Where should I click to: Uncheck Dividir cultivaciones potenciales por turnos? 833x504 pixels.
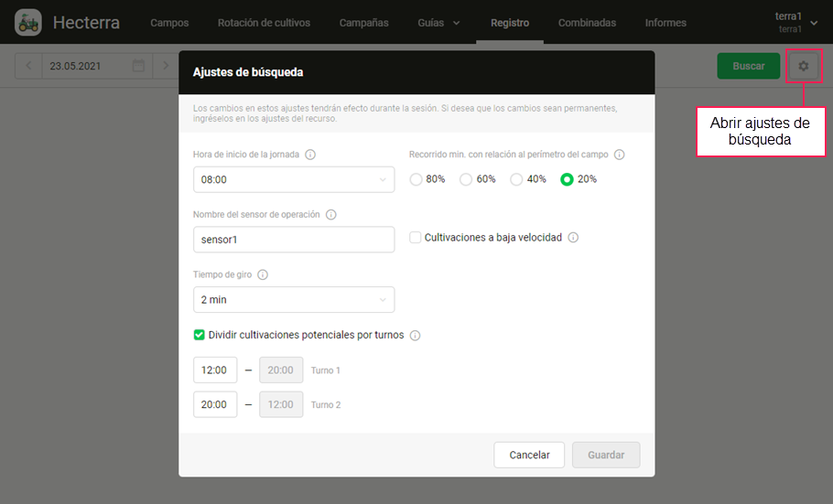point(200,335)
